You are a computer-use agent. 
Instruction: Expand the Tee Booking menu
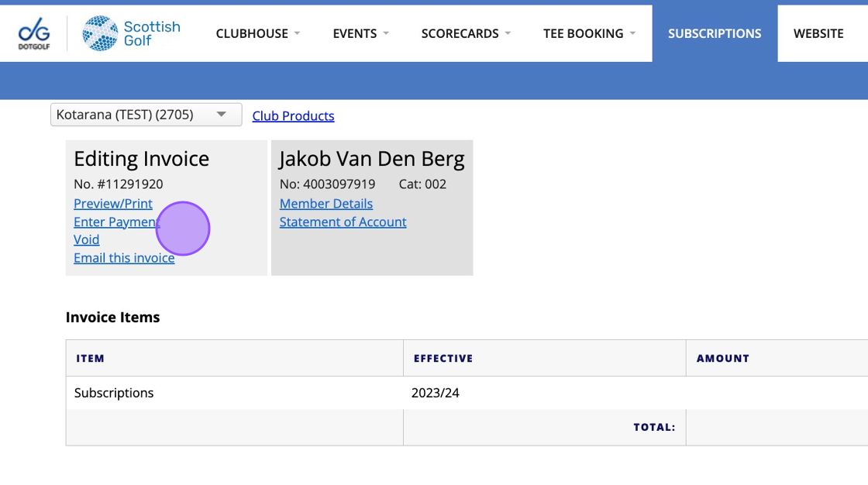tap(589, 33)
